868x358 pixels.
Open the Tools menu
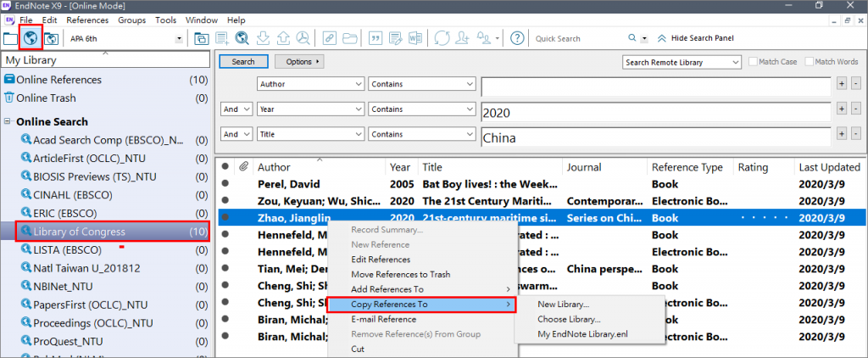click(x=165, y=20)
